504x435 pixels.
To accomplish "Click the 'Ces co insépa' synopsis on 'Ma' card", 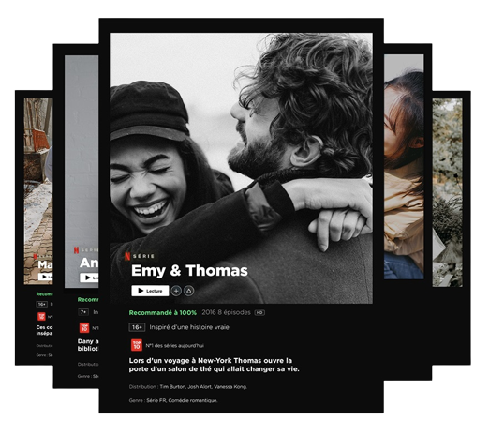I will point(44,330).
